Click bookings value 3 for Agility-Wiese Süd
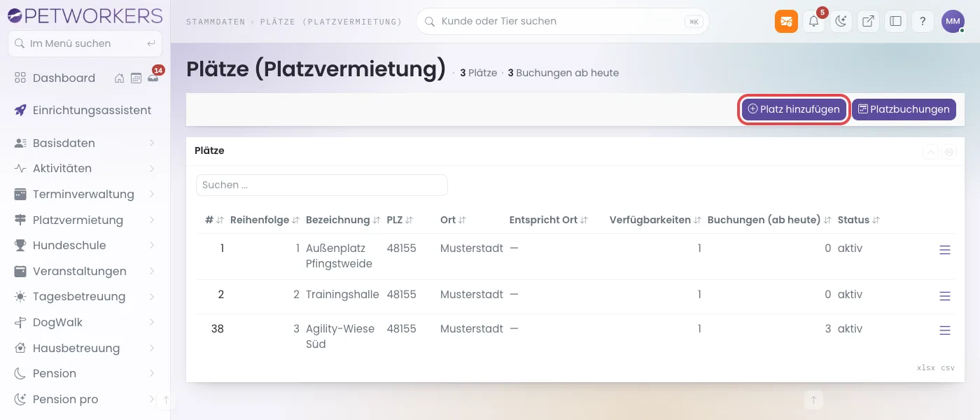Screen dimensions: 980x420 tap(828, 329)
